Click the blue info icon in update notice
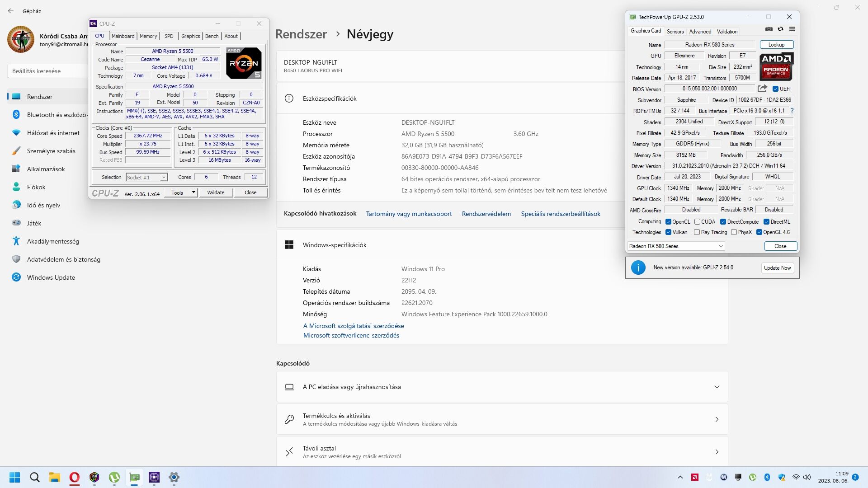 [x=638, y=267]
